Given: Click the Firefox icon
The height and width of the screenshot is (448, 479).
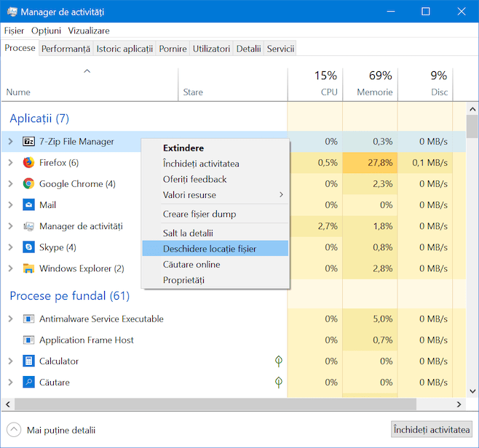Looking at the screenshot, I should (28, 163).
